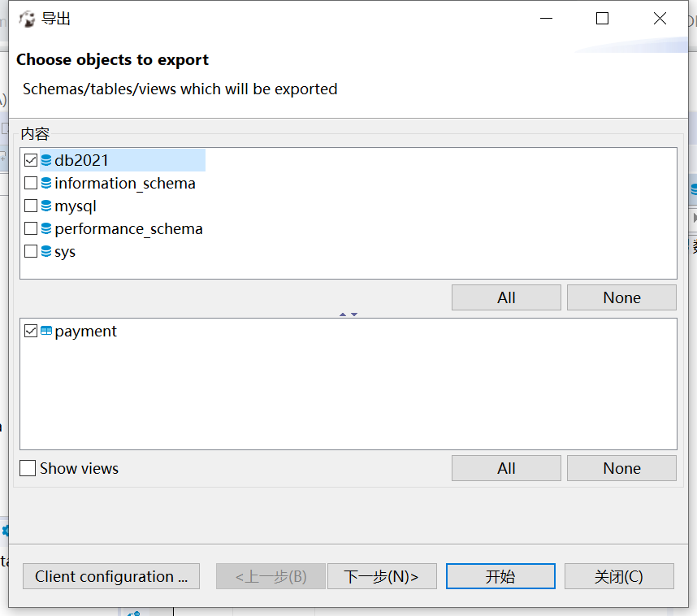The image size is (697, 616).
Task: Collapse the table pane with the down arrow
Action: point(354,315)
